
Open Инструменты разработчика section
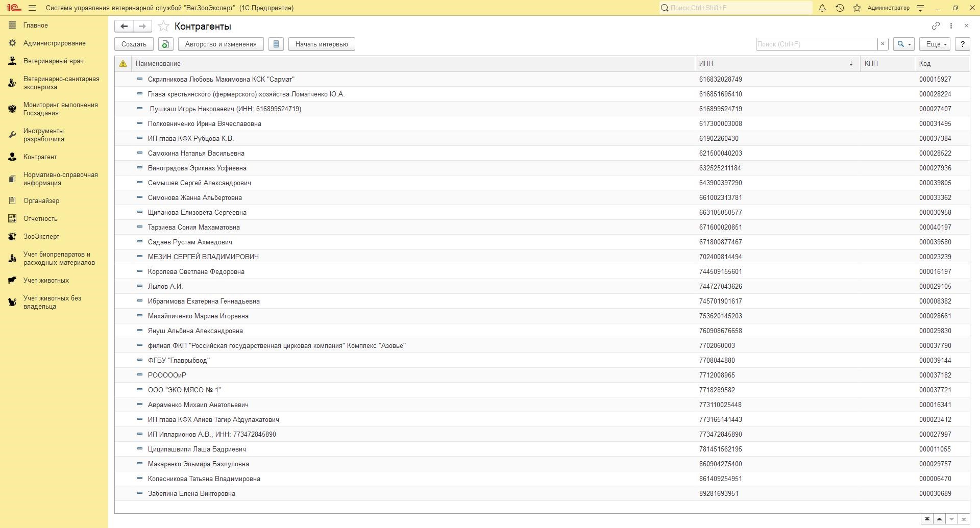[54, 135]
